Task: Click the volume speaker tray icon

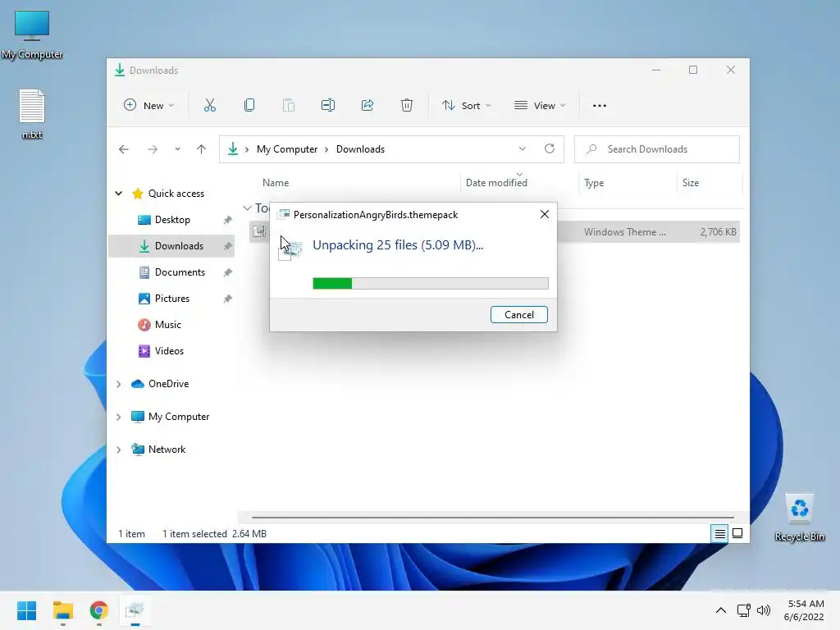Action: (764, 610)
